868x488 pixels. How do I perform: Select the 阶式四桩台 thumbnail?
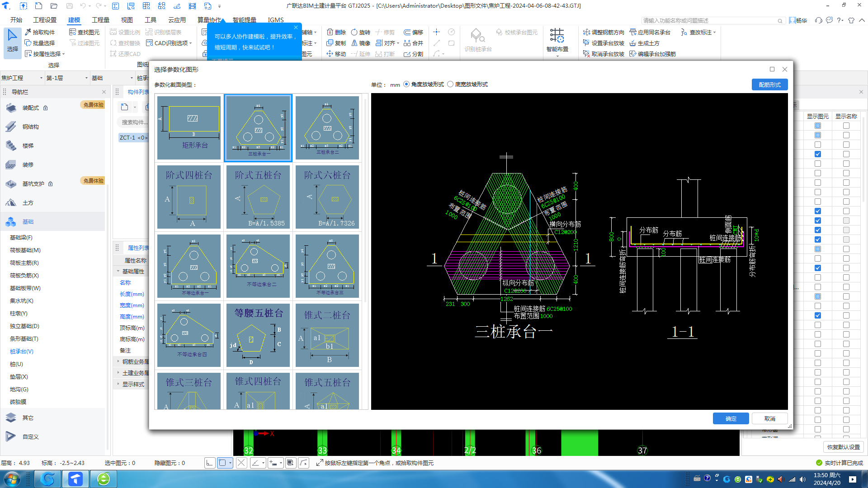click(x=189, y=197)
